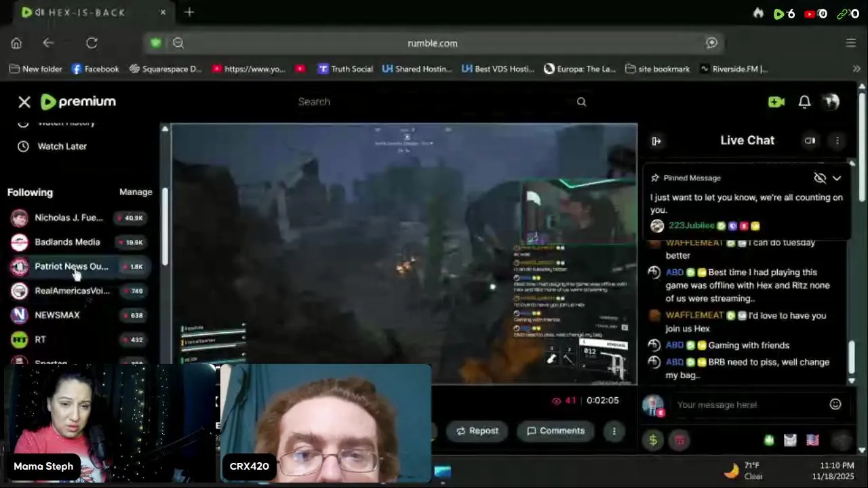The image size is (868, 488).
Task: Send chat message arrow button
Action: click(x=841, y=440)
